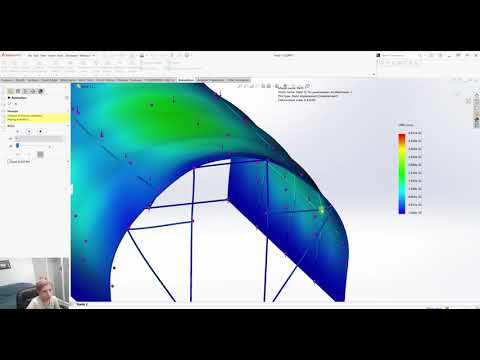Click the displacement color legend bar

tap(402, 173)
